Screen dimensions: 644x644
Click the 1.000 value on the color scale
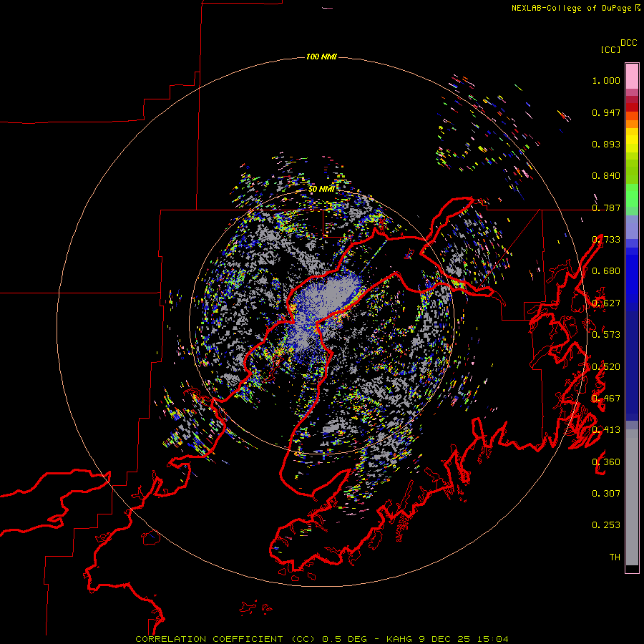tap(606, 80)
